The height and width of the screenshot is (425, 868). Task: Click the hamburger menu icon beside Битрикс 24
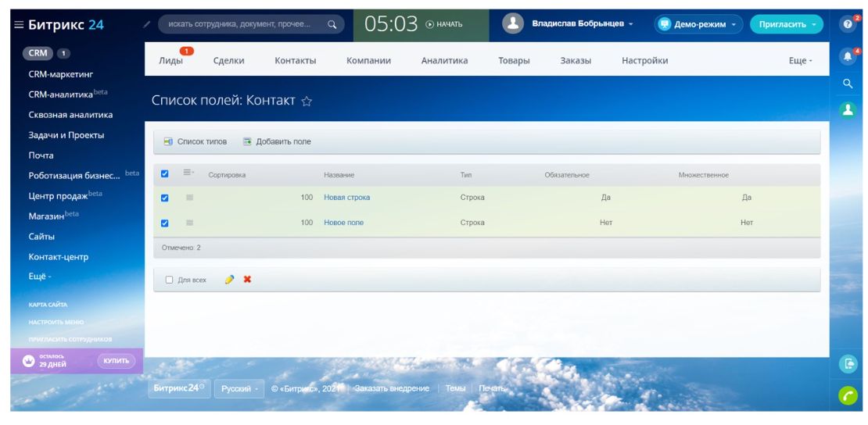click(x=19, y=25)
